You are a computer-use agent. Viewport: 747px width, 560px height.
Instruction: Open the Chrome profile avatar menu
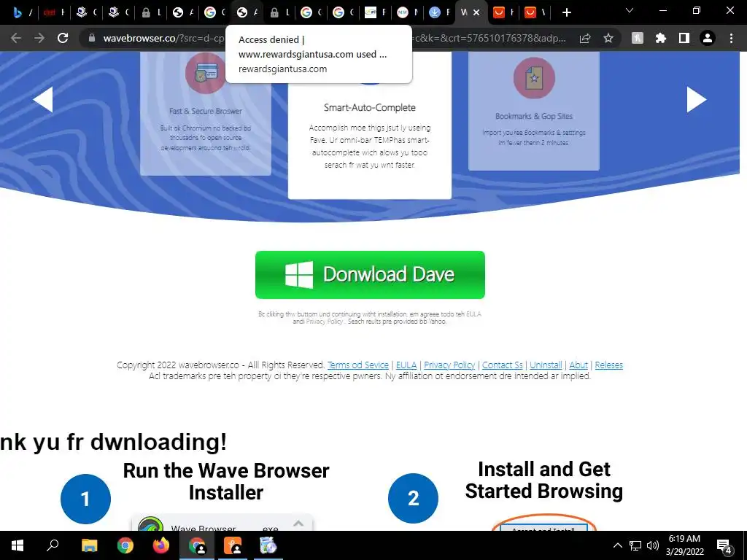[708, 38]
